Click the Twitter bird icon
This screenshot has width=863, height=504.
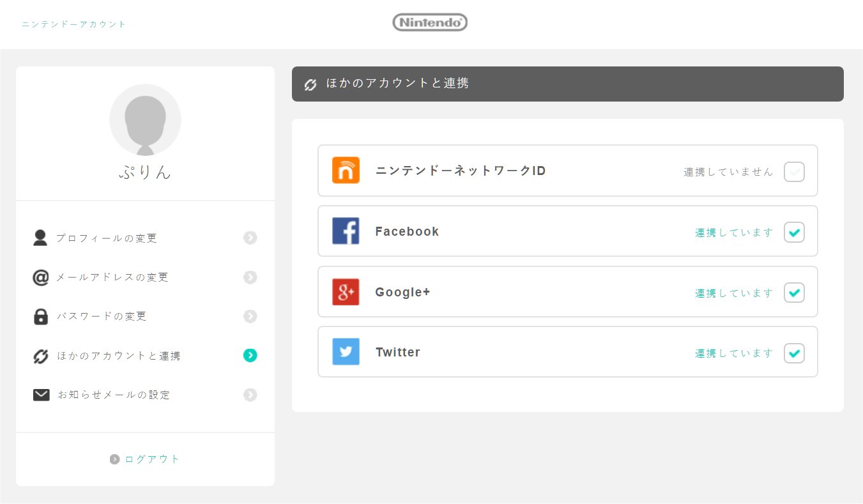346,352
